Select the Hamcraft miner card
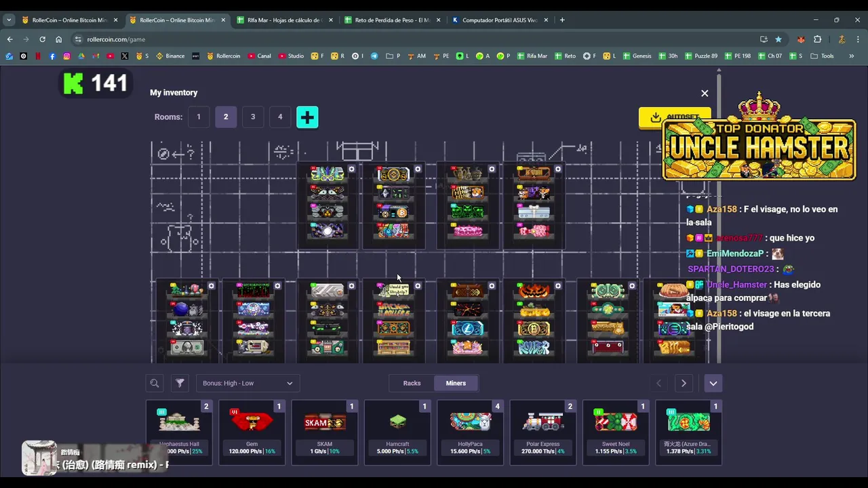Image resolution: width=868 pixels, height=488 pixels. pyautogui.click(x=397, y=432)
